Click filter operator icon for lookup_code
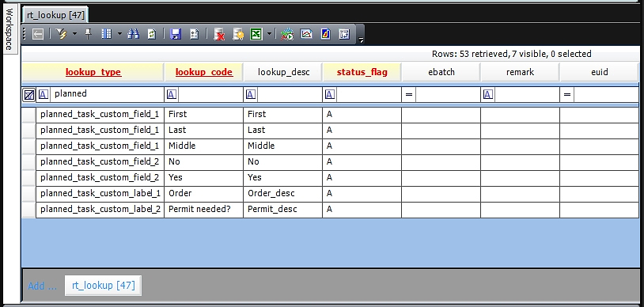 (172, 95)
